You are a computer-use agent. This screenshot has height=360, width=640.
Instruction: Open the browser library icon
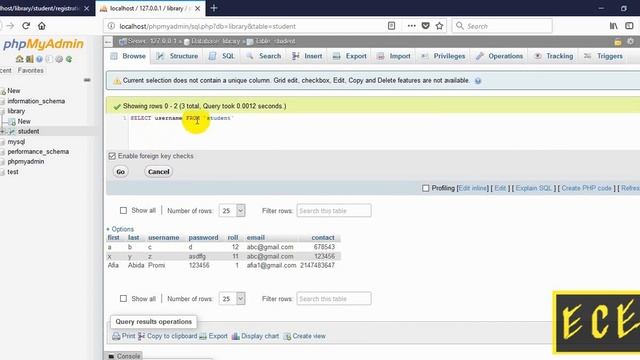click(613, 26)
